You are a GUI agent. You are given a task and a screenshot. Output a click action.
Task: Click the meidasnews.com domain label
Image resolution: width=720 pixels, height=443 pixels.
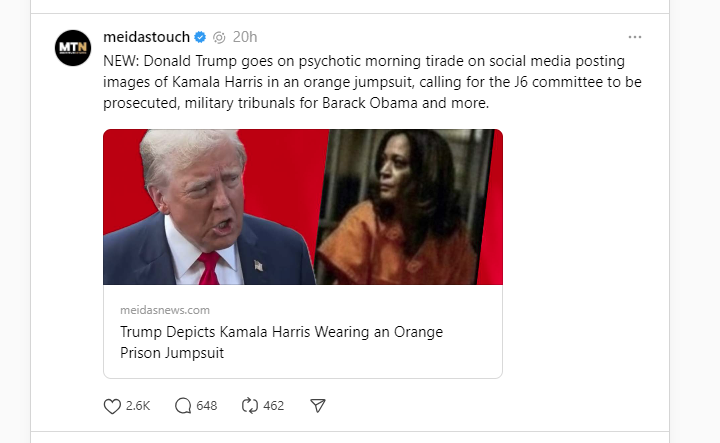click(165, 310)
